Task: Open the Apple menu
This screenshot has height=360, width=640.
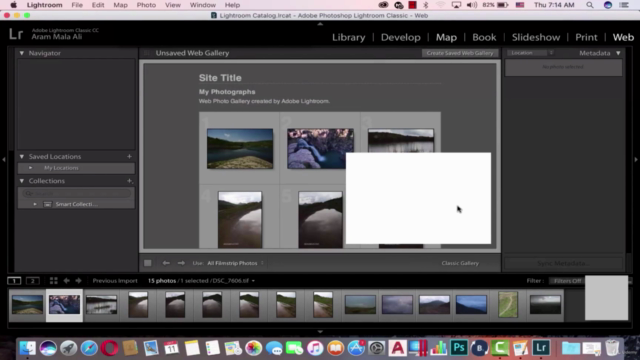Action: (13, 5)
